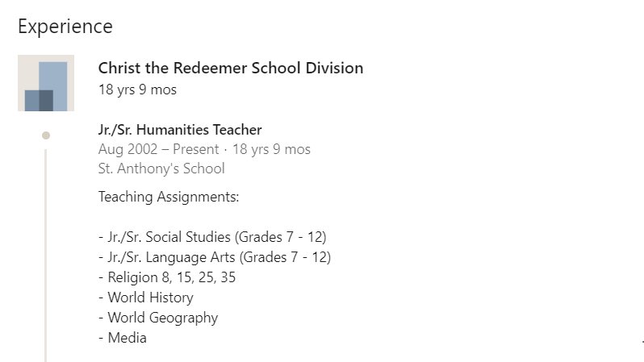Select the Jr./Sr. Language Arts line

click(x=215, y=257)
